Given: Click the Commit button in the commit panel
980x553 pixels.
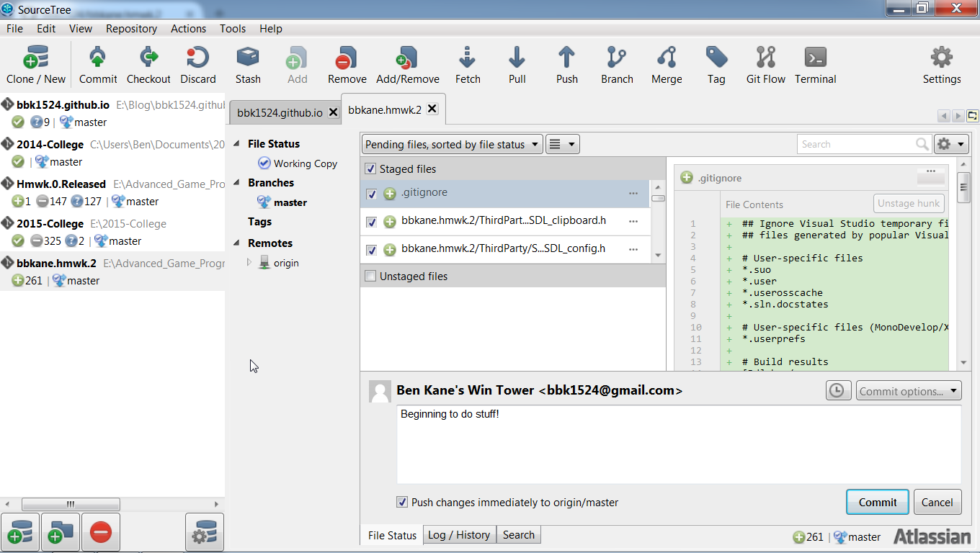Looking at the screenshot, I should 877,502.
